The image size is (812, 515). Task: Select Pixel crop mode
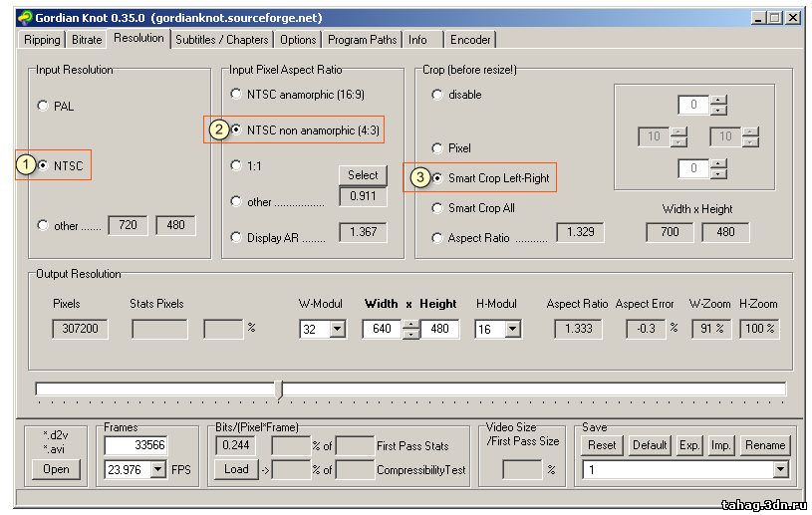click(437, 148)
